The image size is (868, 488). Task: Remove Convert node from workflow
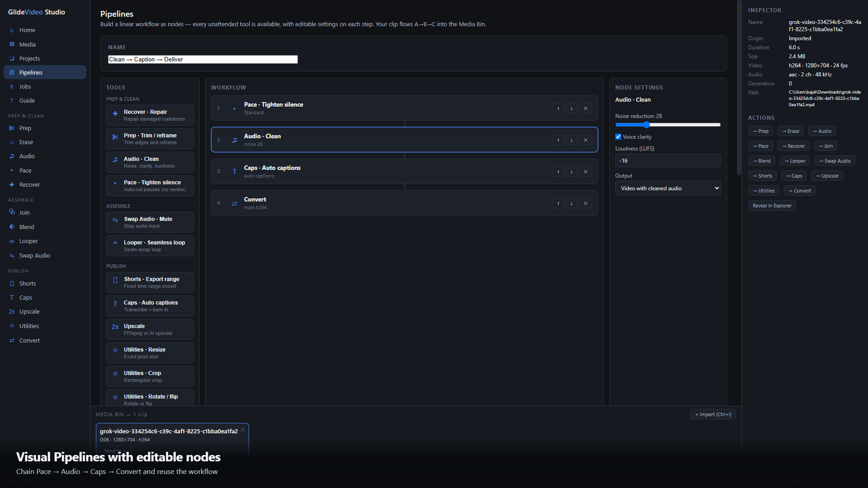click(585, 203)
